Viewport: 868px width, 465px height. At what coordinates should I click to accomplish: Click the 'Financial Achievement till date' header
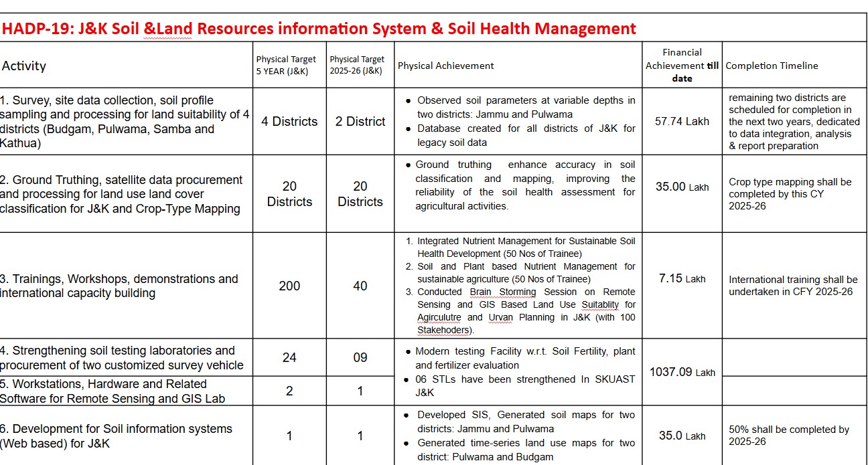682,65
